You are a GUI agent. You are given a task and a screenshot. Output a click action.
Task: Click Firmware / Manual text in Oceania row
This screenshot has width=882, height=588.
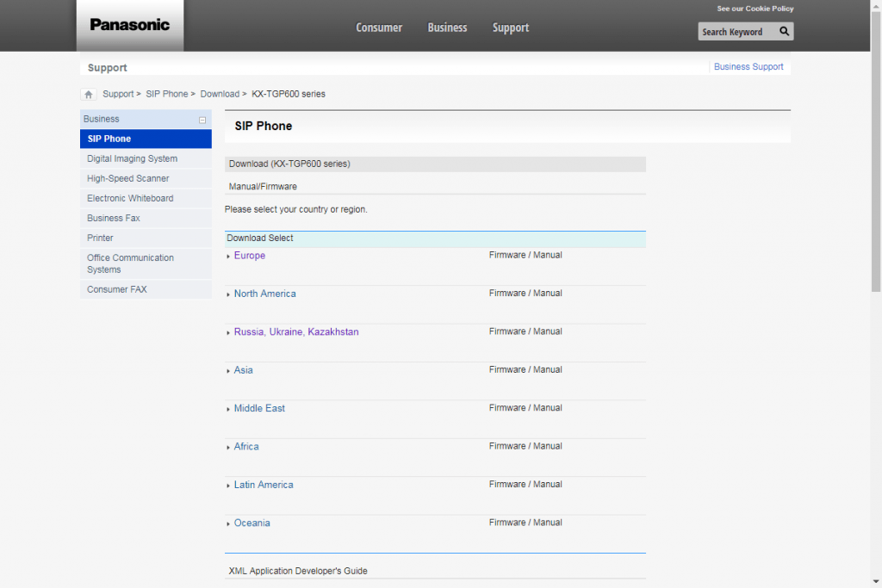coord(525,523)
